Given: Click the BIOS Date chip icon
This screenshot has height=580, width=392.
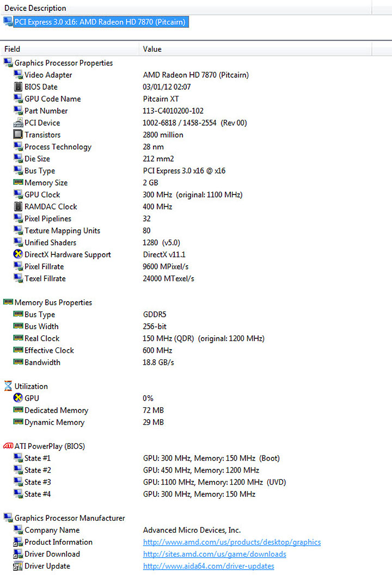Looking at the screenshot, I should pyautogui.click(x=18, y=87).
